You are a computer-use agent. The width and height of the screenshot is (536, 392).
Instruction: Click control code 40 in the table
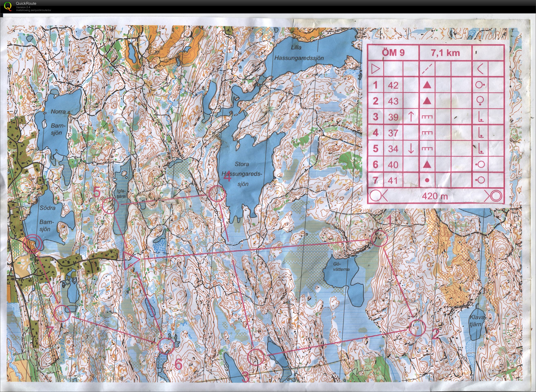click(393, 165)
